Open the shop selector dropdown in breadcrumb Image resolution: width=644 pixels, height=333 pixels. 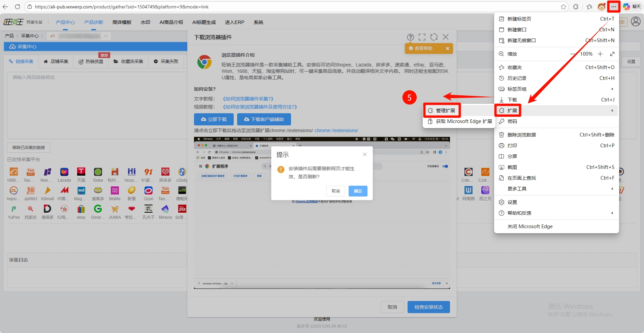click(106, 36)
